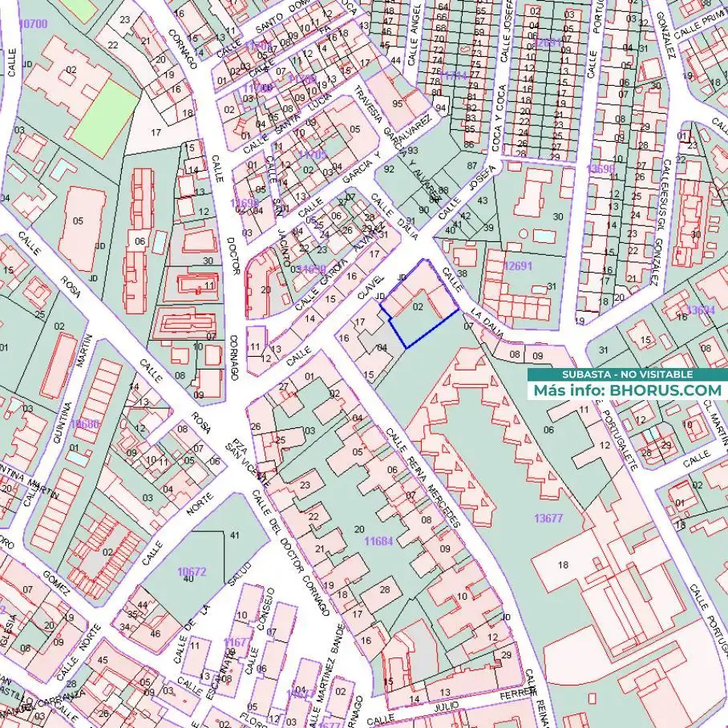Select block number "13677" label
Viewport: 728px width, 728px height.
tap(548, 518)
